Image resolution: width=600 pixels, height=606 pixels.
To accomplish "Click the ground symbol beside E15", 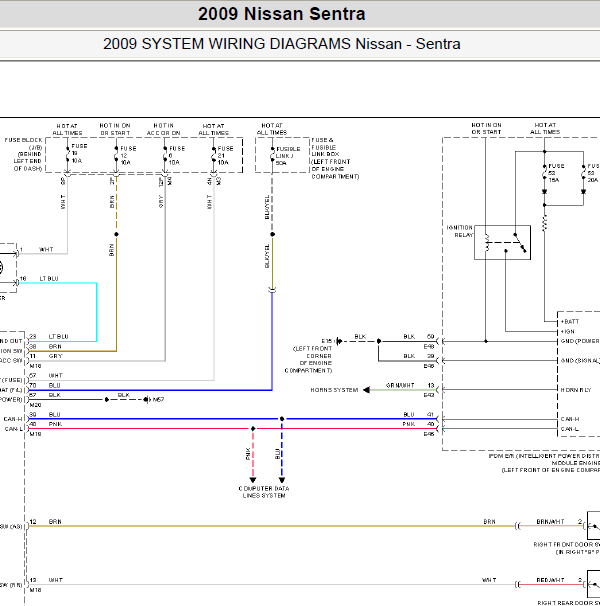I will [339, 341].
